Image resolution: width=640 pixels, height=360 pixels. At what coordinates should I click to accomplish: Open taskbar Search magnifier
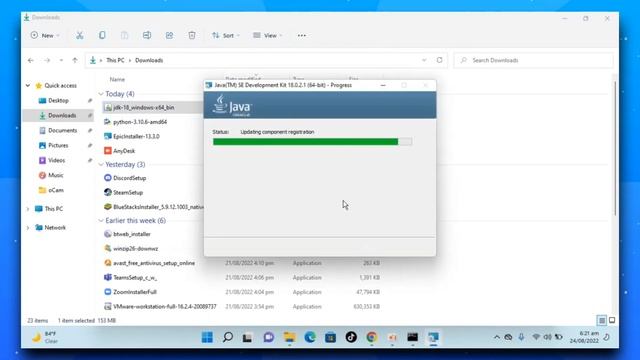tap(228, 337)
